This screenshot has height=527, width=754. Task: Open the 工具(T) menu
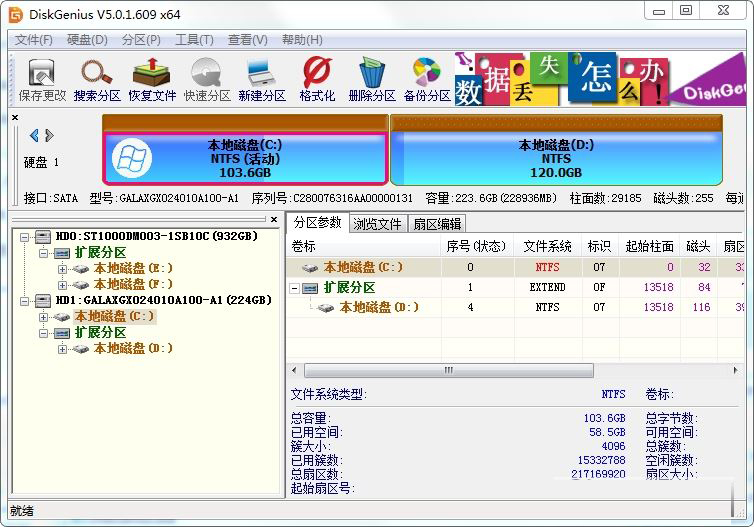pos(193,40)
